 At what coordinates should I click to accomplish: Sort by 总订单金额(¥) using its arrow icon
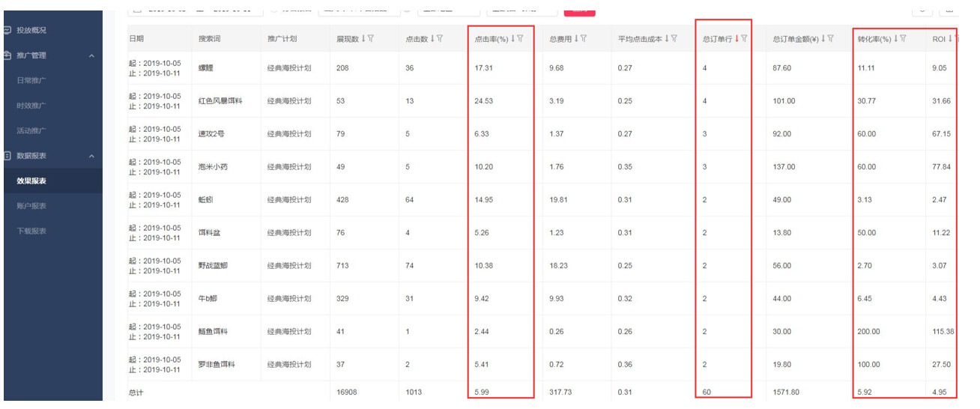click(x=823, y=38)
